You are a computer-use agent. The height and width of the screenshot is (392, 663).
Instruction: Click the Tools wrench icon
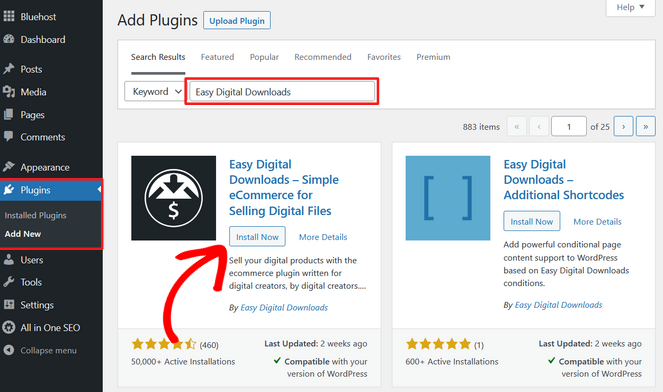click(x=9, y=282)
